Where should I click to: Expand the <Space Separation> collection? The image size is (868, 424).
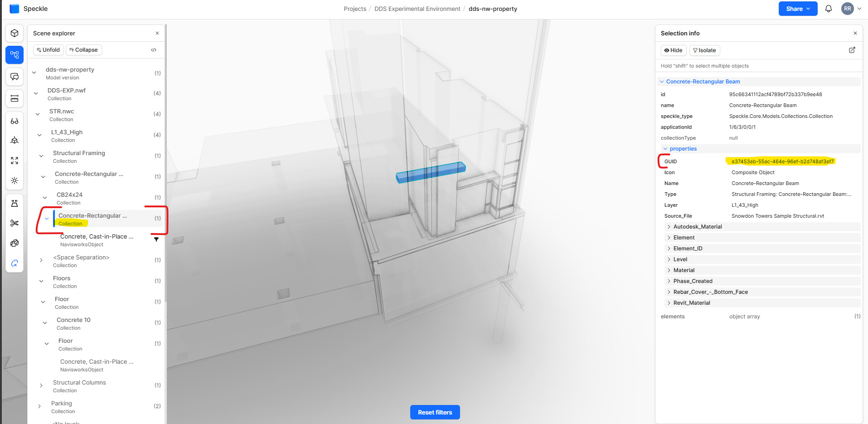pos(41,260)
